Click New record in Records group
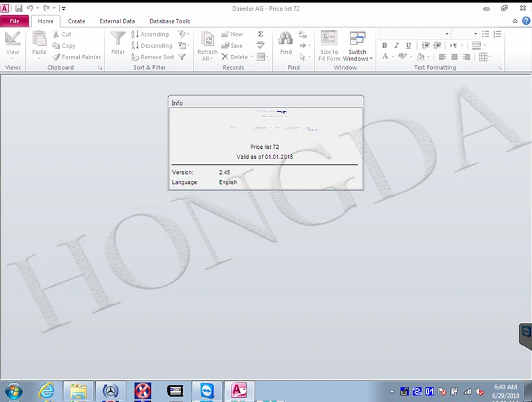The width and height of the screenshot is (532, 402). click(232, 35)
